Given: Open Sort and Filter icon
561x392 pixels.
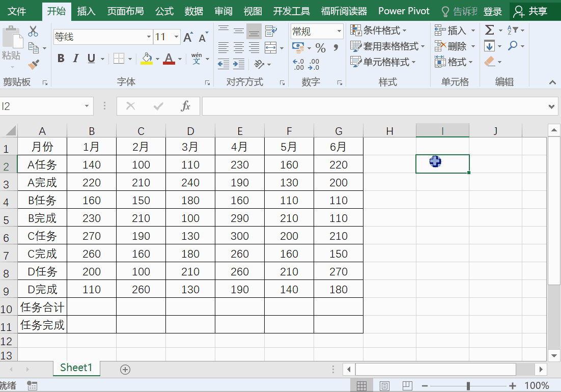Looking at the screenshot, I should [513, 30].
